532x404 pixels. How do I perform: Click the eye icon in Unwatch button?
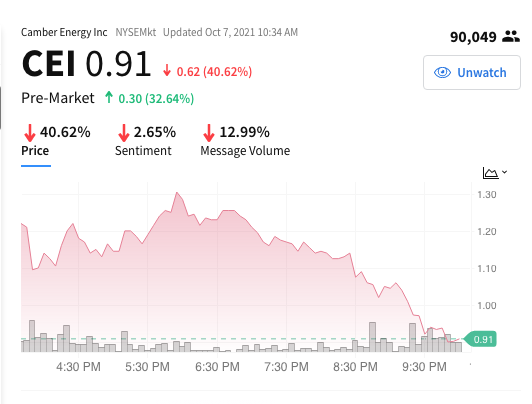point(442,73)
